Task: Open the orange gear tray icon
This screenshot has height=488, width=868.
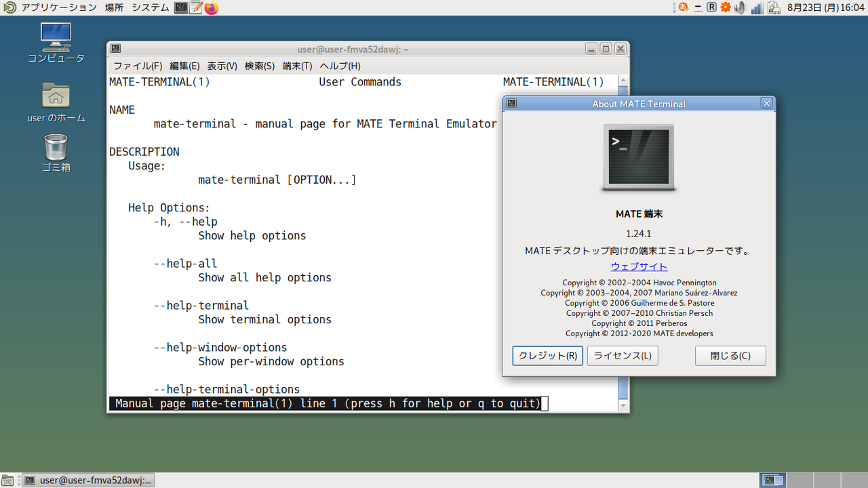Action: (726, 7)
